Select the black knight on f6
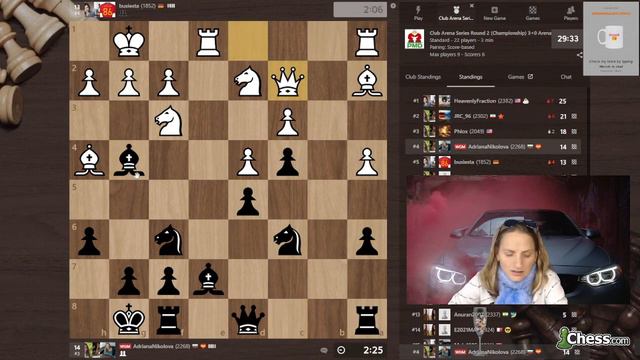640x360 pixels. tap(169, 239)
